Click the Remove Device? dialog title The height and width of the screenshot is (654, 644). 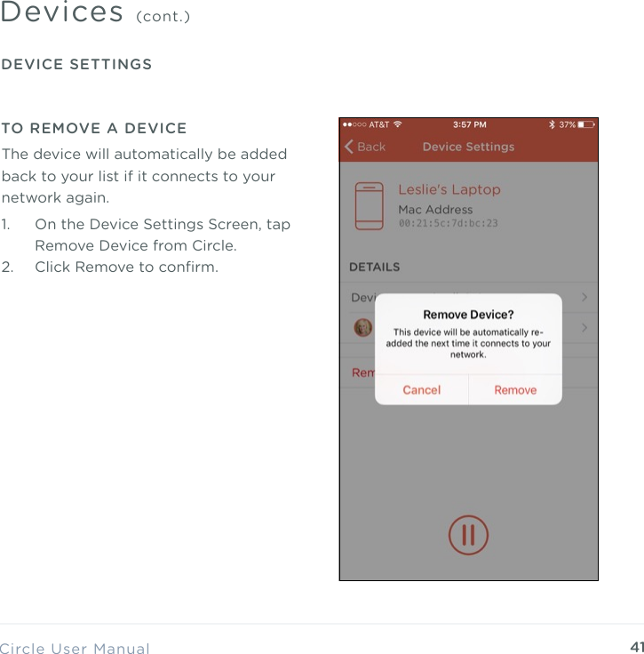pos(468,315)
